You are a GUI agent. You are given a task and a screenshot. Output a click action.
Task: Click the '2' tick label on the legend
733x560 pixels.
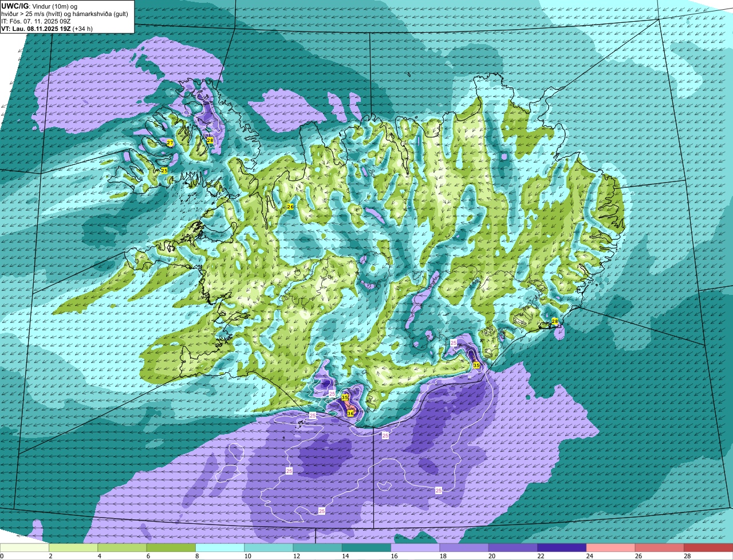pyautogui.click(x=50, y=556)
